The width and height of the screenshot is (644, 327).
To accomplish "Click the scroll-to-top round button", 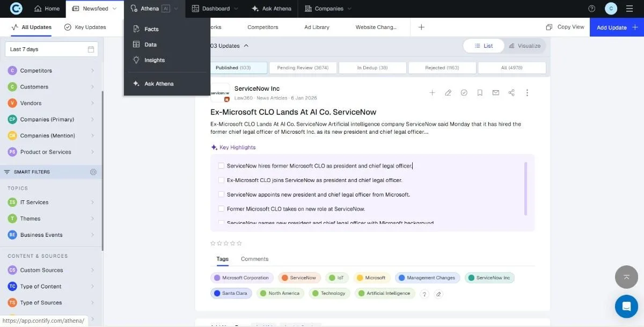I will [626, 277].
